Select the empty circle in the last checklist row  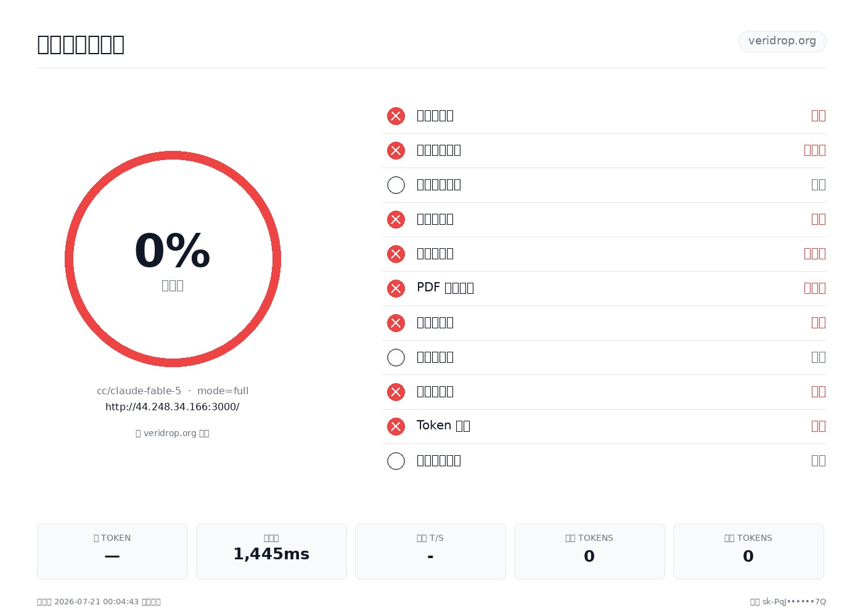[x=396, y=461]
